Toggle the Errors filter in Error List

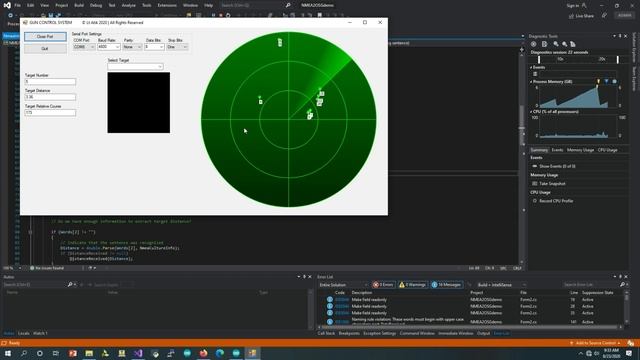pos(383,285)
